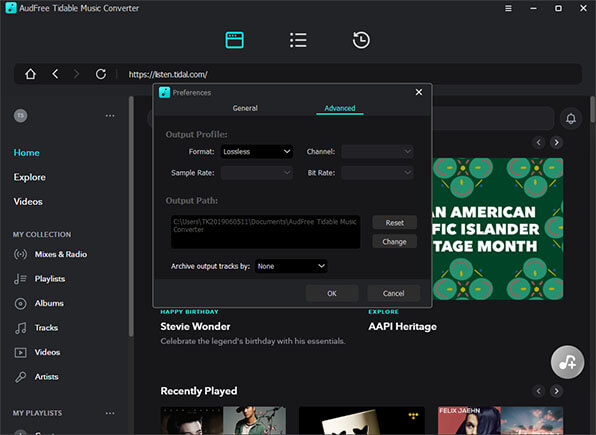
Task: Click Reset output path button
Action: (395, 223)
